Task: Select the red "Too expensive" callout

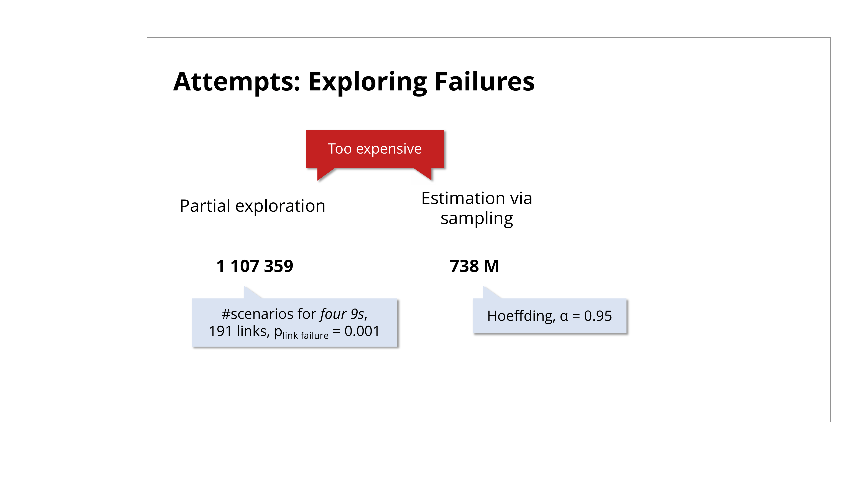Action: pyautogui.click(x=375, y=149)
